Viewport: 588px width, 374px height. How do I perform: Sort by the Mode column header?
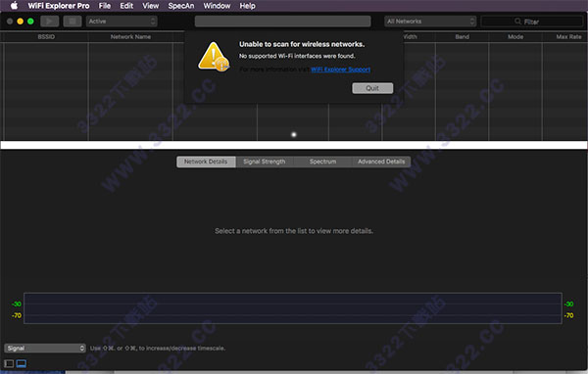pyautogui.click(x=515, y=37)
